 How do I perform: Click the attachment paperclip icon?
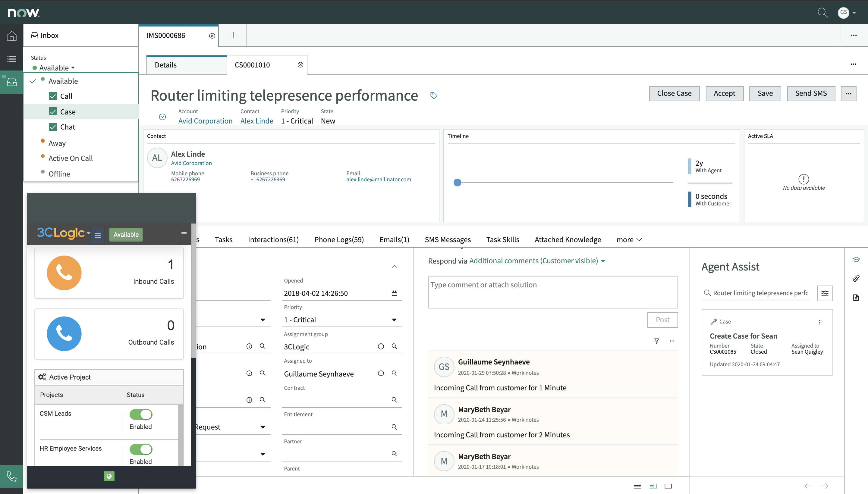point(856,278)
